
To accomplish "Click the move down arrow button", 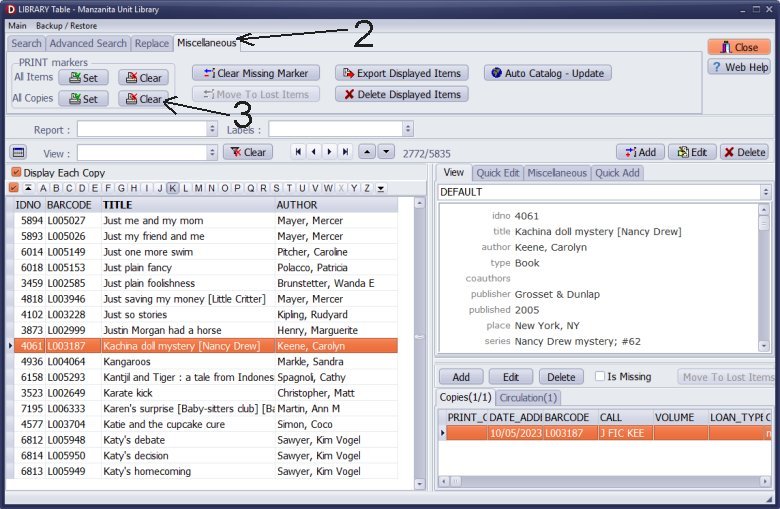I will click(386, 152).
